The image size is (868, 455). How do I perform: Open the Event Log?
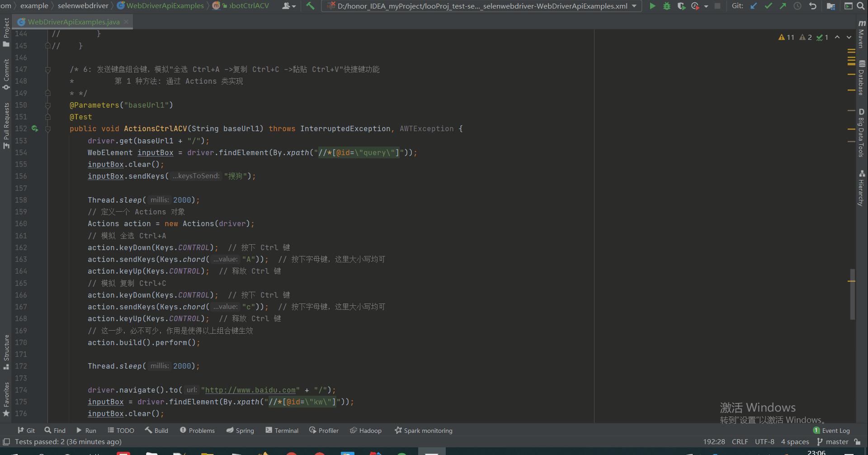coord(836,430)
